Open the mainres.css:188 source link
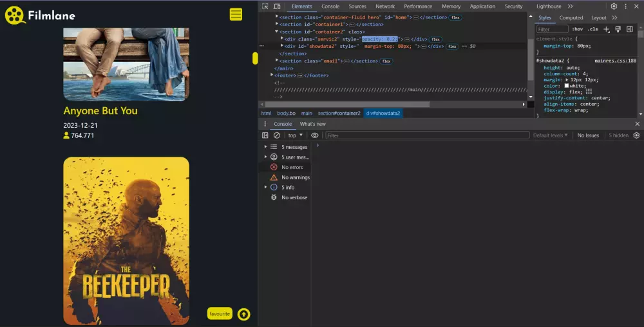The width and height of the screenshot is (644, 327). click(x=615, y=61)
